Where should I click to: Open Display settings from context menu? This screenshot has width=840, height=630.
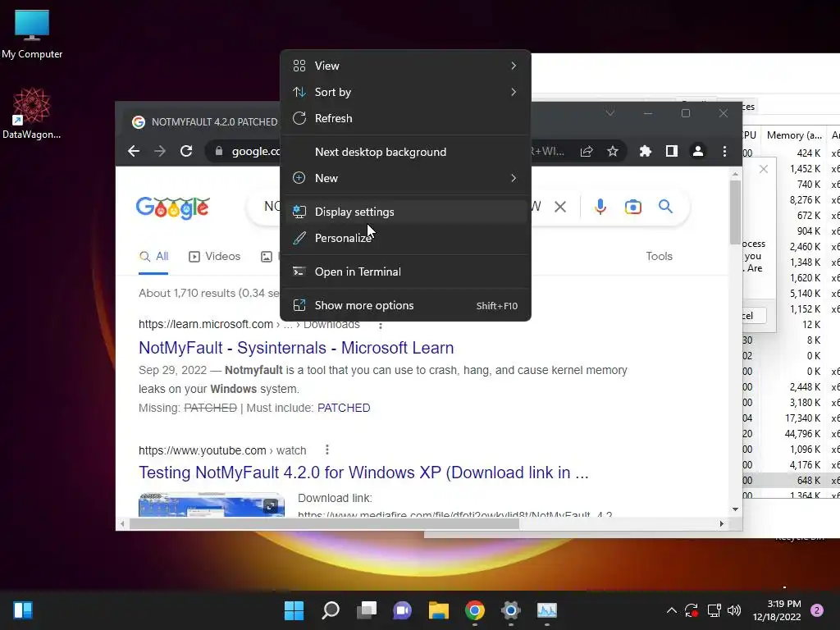tap(405, 212)
